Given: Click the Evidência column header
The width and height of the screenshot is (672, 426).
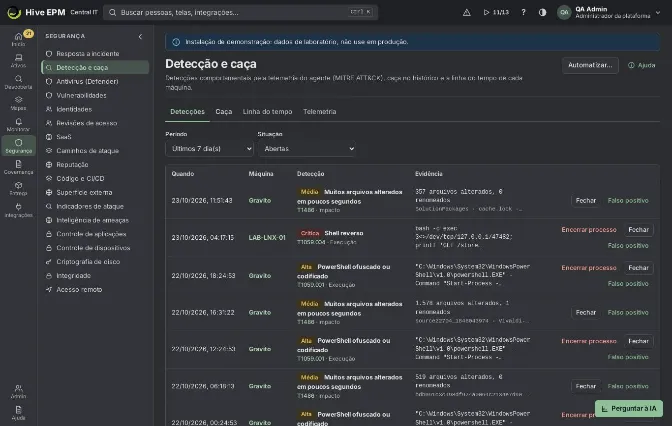Looking at the screenshot, I should tap(429, 174).
